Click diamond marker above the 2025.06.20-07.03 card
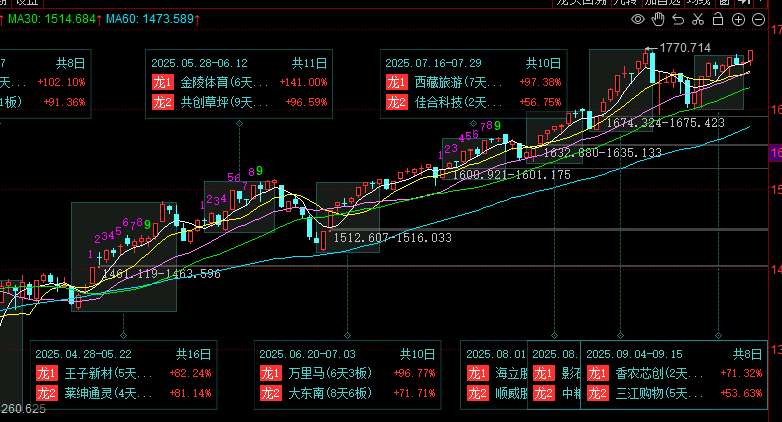The width and height of the screenshot is (782, 422). click(348, 335)
